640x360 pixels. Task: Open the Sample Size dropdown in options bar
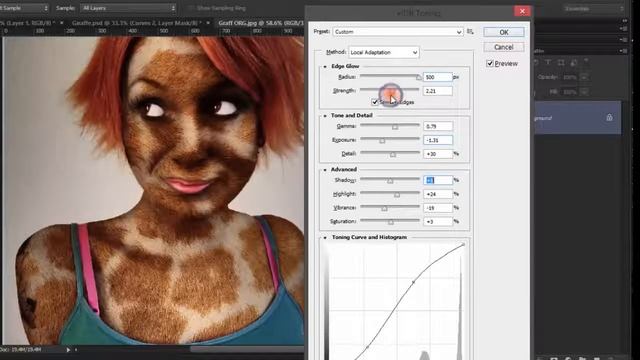pyautogui.click(x=24, y=8)
